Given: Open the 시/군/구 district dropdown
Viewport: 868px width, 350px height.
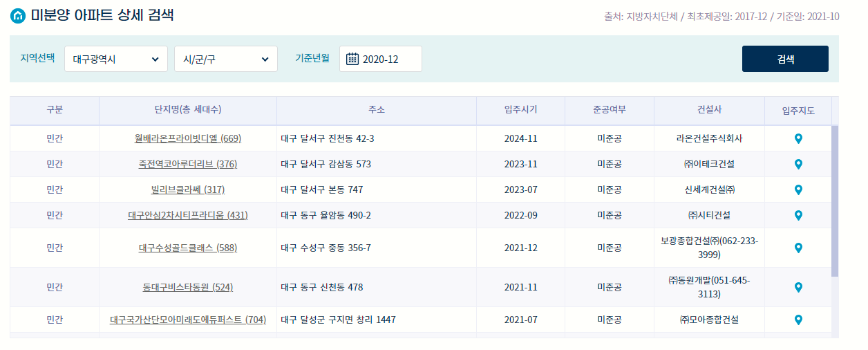Looking at the screenshot, I should click(226, 59).
